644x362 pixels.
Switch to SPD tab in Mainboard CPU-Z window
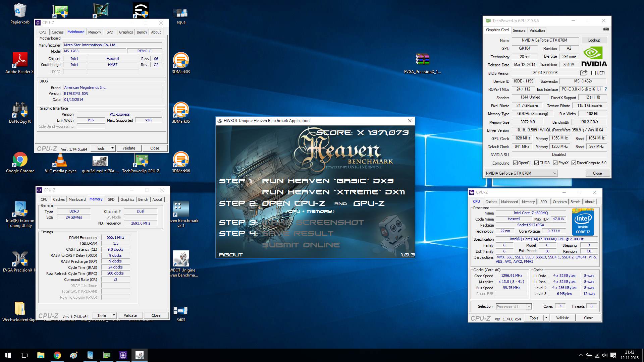(x=110, y=32)
